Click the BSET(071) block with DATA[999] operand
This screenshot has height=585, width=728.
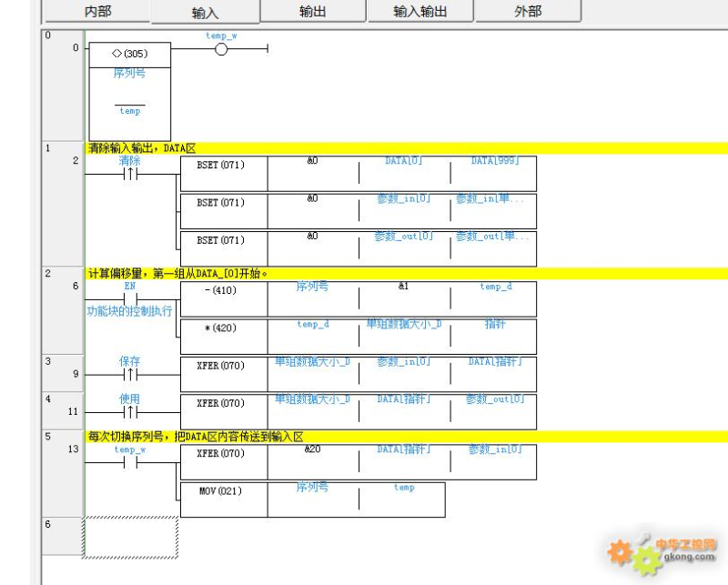pos(221,165)
